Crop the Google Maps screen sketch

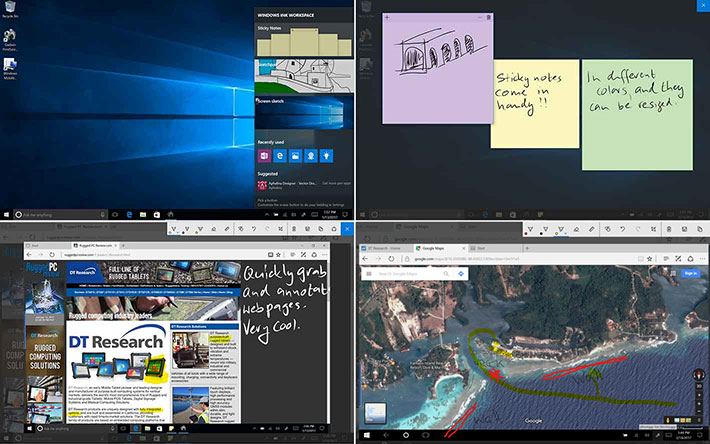(653, 229)
